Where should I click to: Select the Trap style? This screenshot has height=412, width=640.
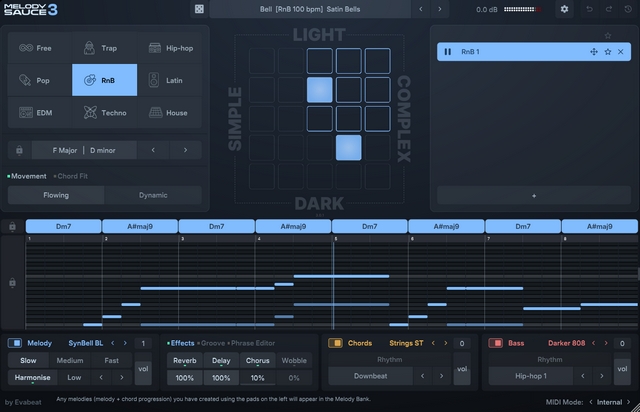(x=104, y=48)
